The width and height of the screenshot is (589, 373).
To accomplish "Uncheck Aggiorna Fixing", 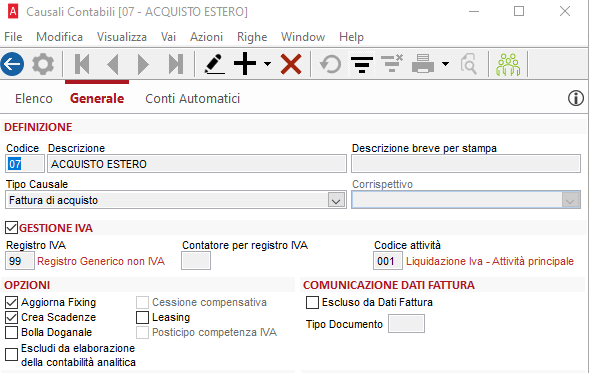I will tap(11, 302).
